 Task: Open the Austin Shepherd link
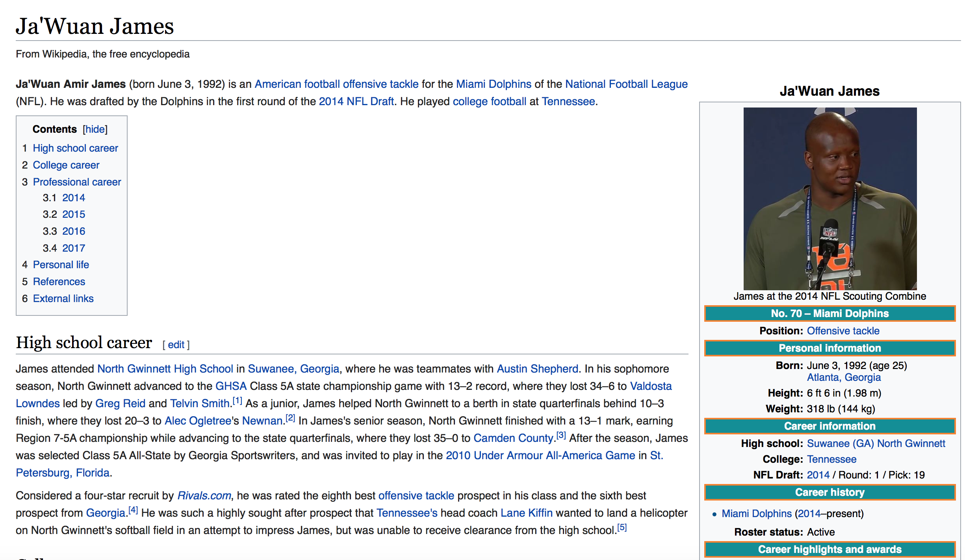tap(537, 369)
